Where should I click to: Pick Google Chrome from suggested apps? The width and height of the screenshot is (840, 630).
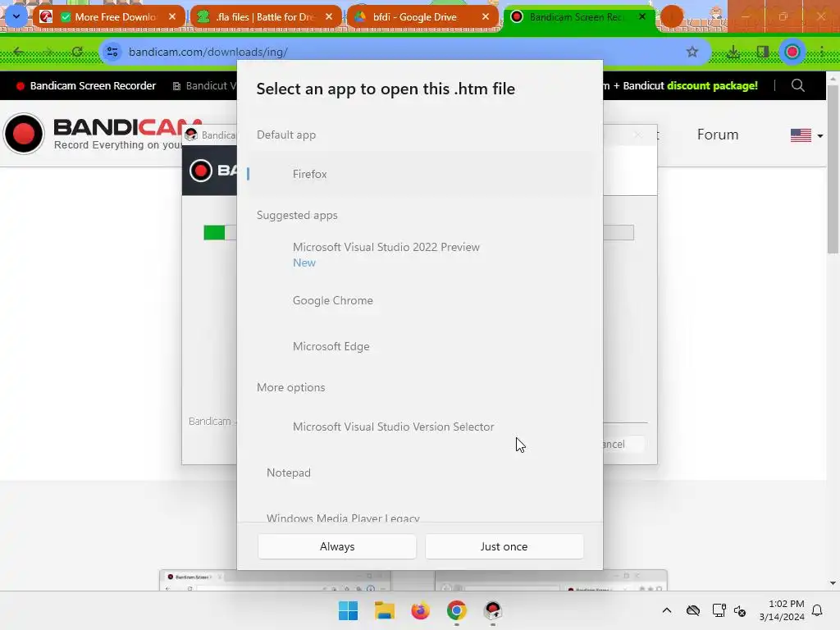(421, 300)
